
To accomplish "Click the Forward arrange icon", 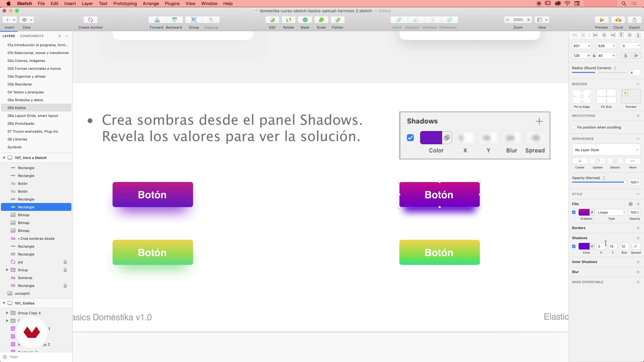I will coord(157,20).
